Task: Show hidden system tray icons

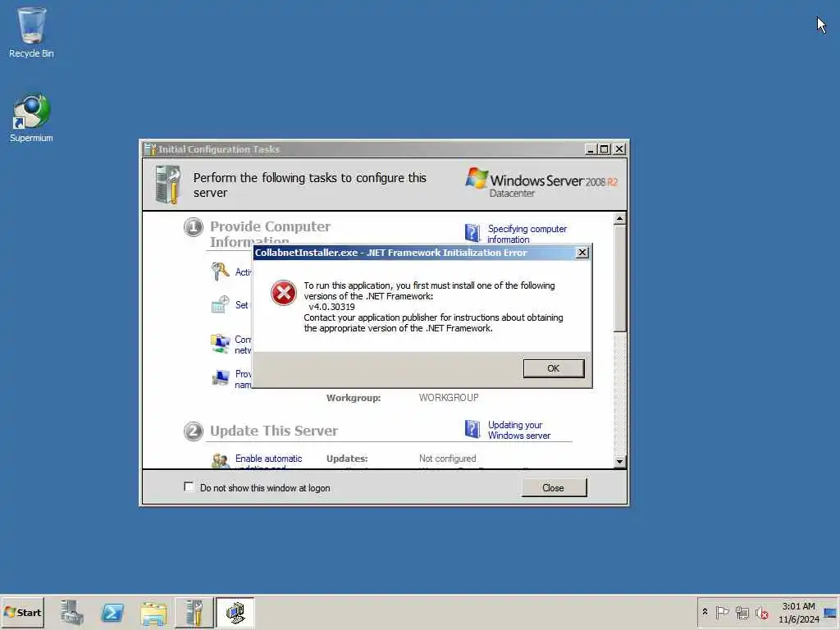Action: pos(705,612)
